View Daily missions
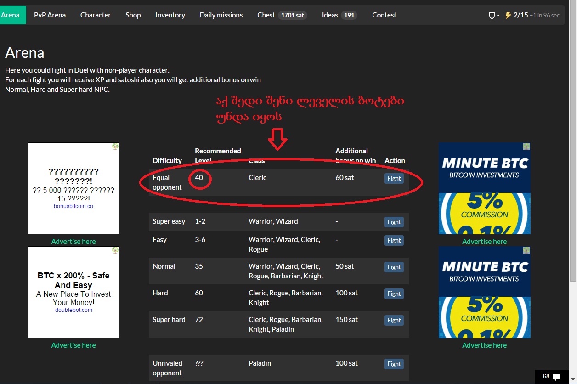This screenshot has width=588, height=384. pos(221,15)
